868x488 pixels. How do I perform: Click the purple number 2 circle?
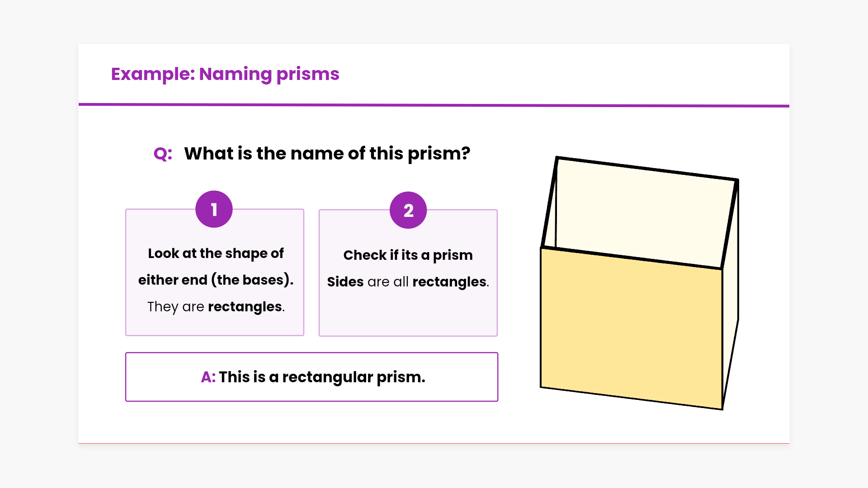pyautogui.click(x=408, y=210)
